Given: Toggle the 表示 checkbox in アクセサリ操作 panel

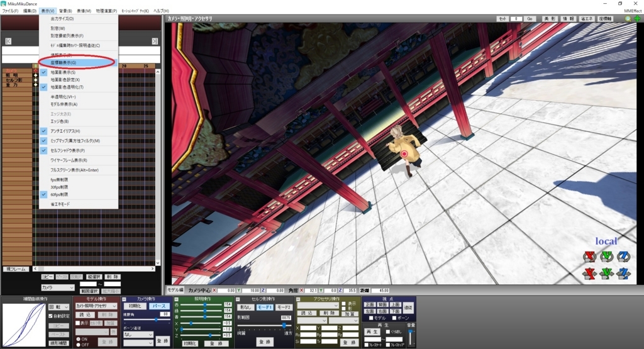Looking at the screenshot, I should coord(344,304).
